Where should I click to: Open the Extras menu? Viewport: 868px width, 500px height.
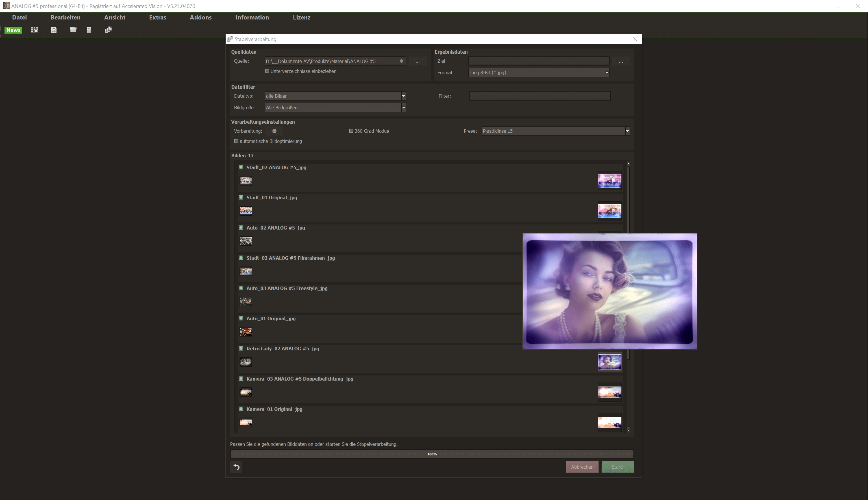[157, 17]
